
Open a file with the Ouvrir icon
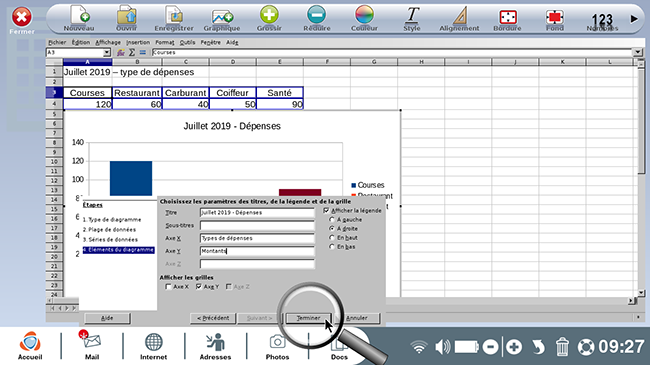coord(127,15)
